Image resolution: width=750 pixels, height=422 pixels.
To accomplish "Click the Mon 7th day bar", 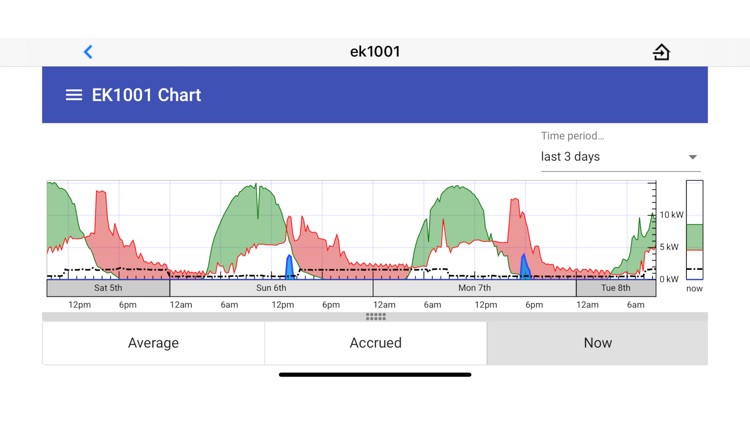I will tap(474, 288).
